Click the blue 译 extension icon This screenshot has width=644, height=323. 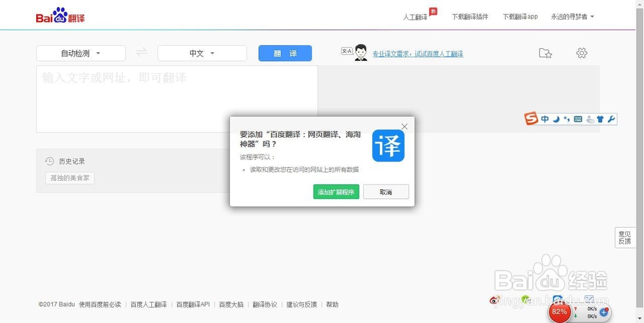[x=388, y=145]
